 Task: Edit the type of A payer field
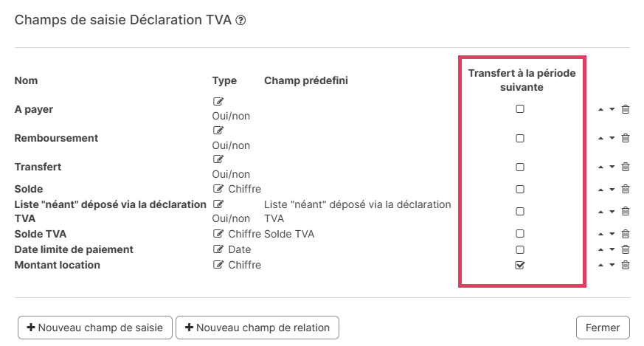coord(218,102)
